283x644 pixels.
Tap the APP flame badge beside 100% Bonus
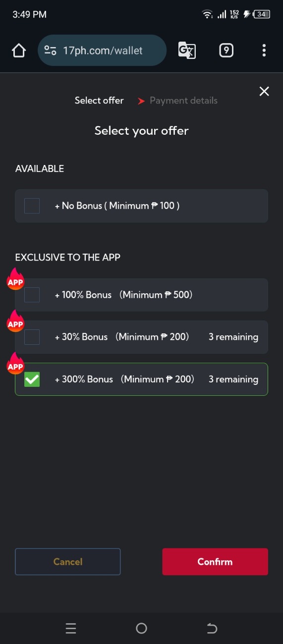pos(15,279)
